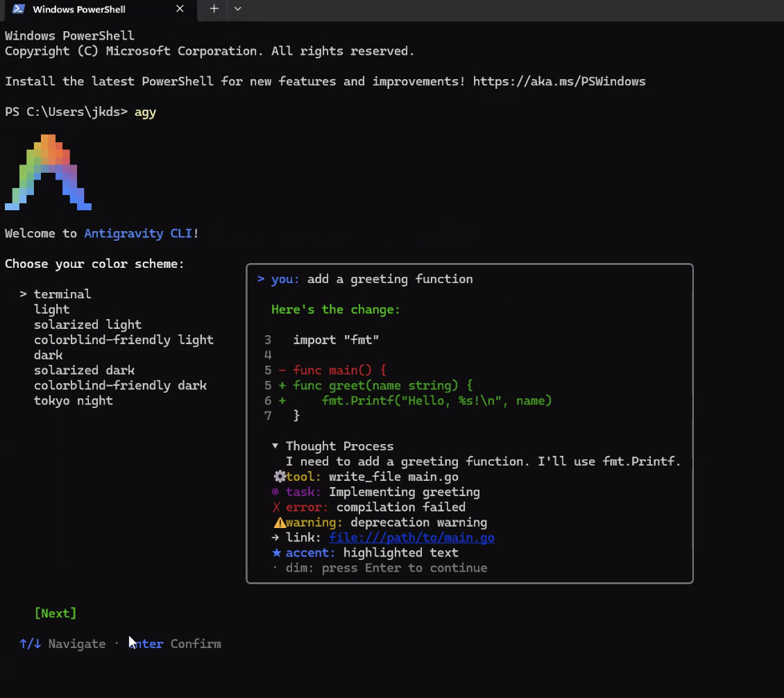Click the 'PS C:\Users\jkds>' prompt

pos(66,112)
